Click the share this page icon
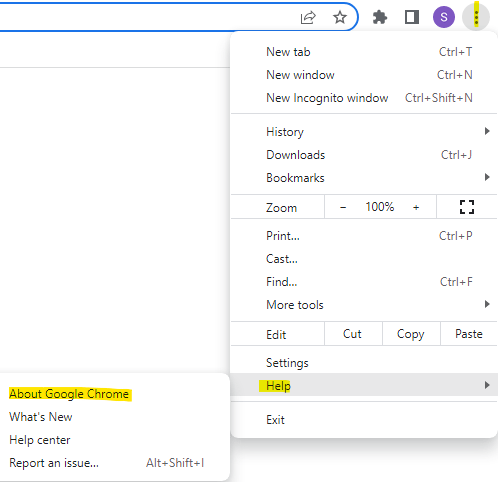This screenshot has width=498, height=482. (x=308, y=17)
